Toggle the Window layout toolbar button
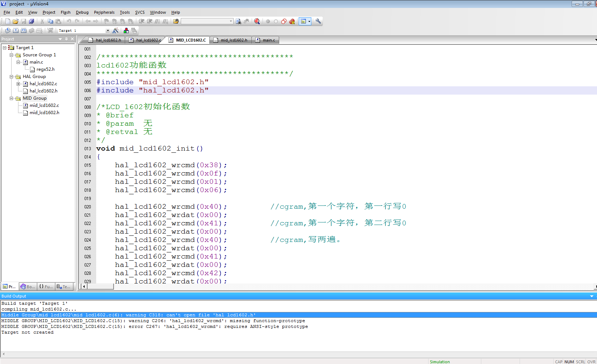This screenshot has width=597, height=364. point(304,21)
